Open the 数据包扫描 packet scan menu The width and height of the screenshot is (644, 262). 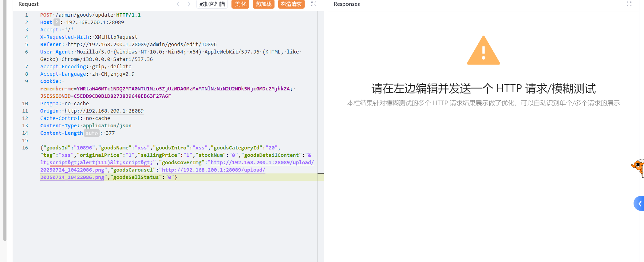pyautogui.click(x=212, y=4)
